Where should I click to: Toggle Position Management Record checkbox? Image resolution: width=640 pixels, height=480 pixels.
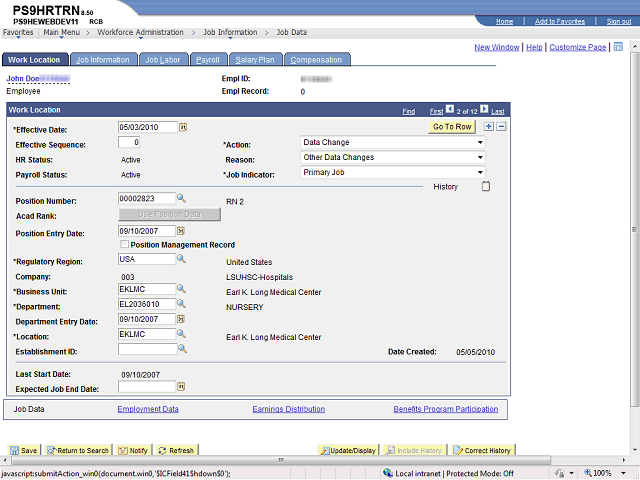pos(124,244)
